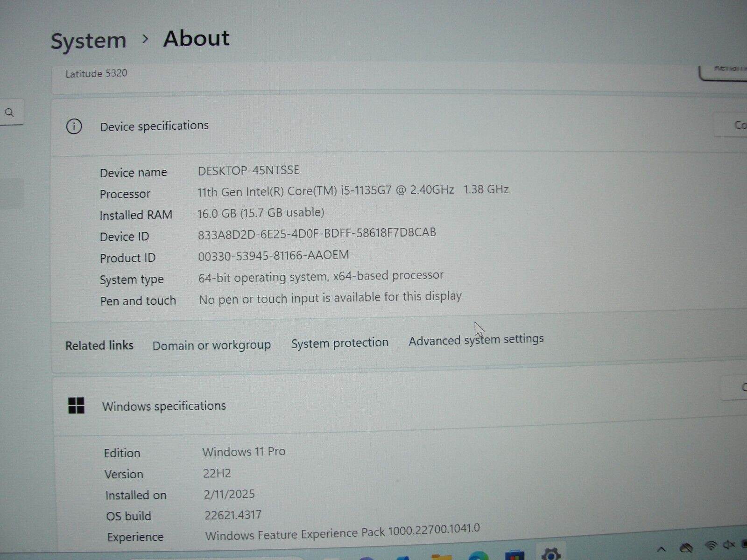Select About in the breadcrumb path
This screenshot has width=747, height=560.
196,38
